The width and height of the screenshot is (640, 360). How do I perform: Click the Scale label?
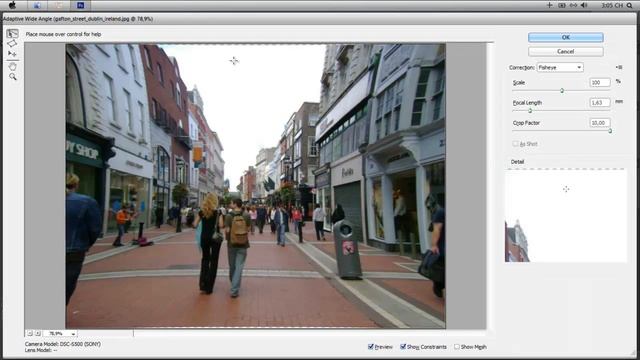(519, 82)
